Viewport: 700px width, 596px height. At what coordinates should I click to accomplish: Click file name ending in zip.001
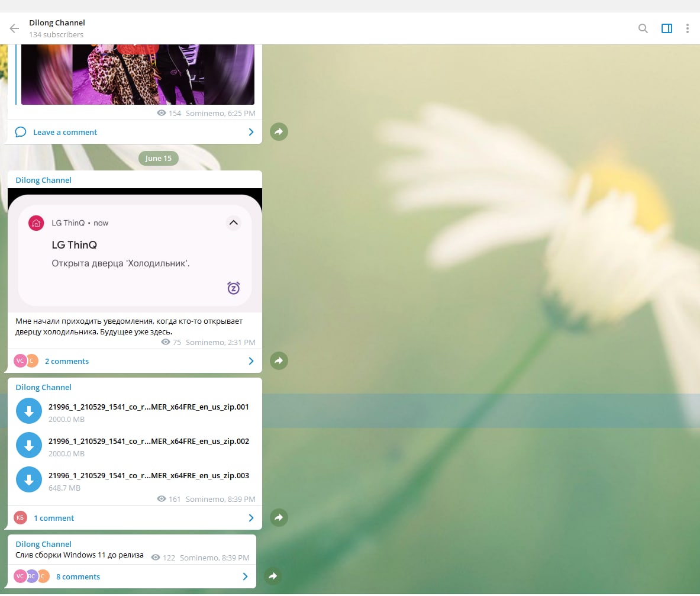coord(149,407)
